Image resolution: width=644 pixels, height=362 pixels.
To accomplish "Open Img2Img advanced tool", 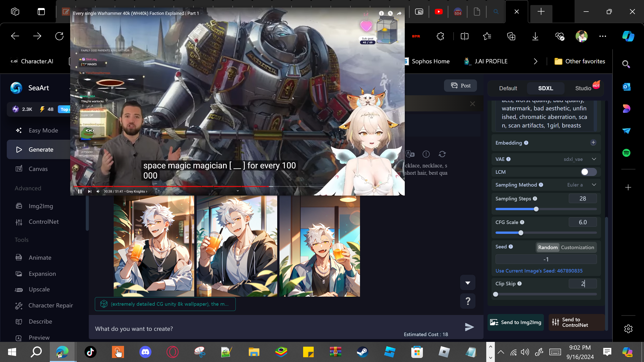I will point(41,206).
